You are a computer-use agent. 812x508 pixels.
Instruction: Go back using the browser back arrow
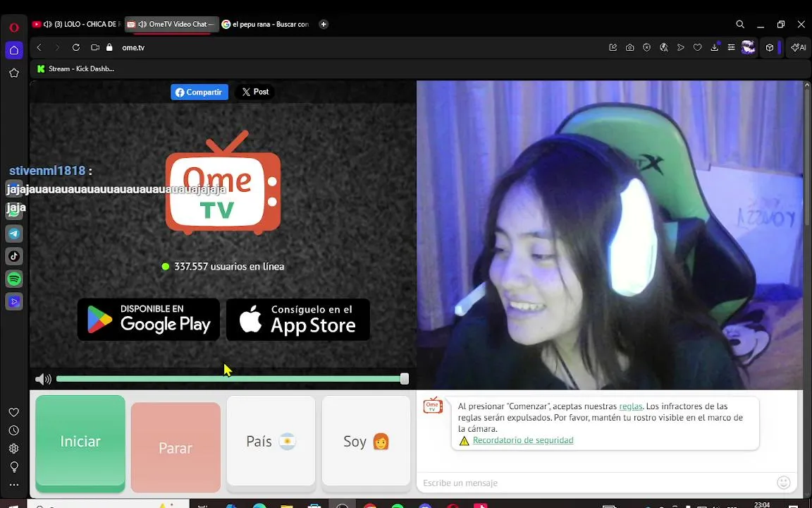[39, 47]
